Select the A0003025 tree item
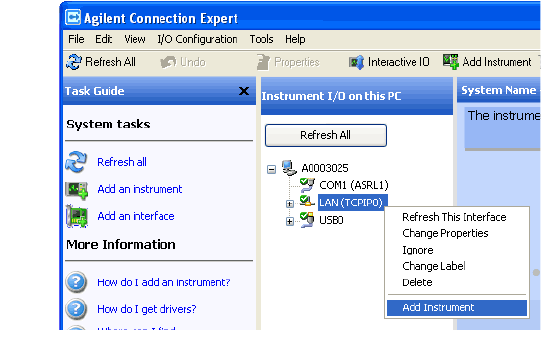Viewport: 542px width, 360px height. pos(325,168)
